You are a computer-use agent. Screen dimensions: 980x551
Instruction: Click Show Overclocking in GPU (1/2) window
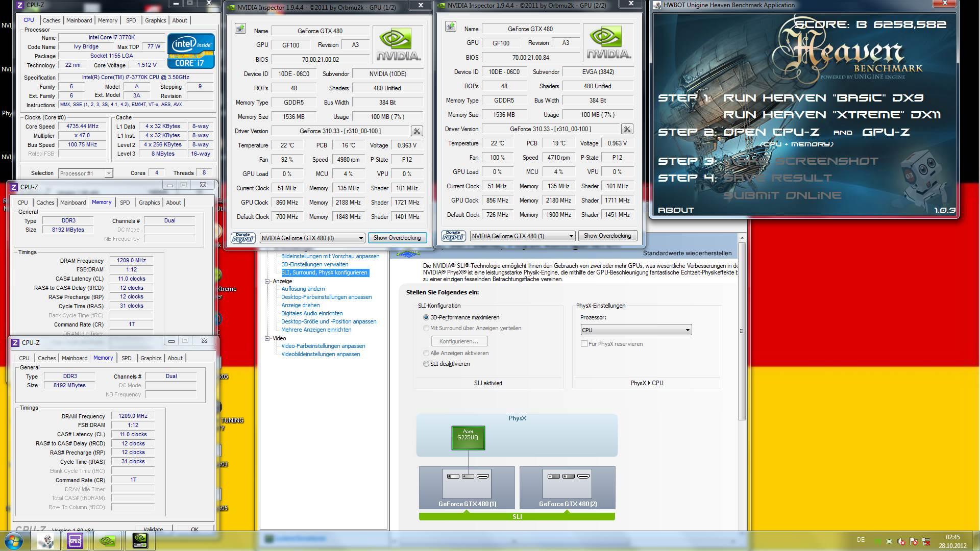[x=397, y=238]
